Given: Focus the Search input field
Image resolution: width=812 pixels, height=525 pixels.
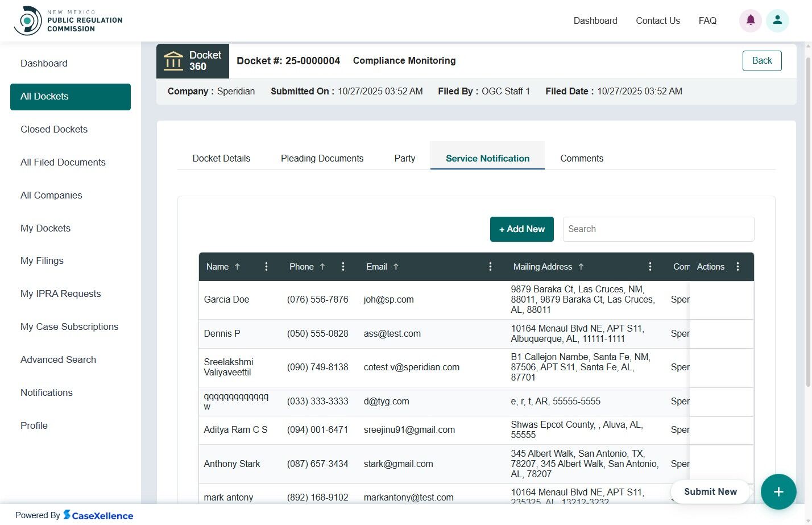Looking at the screenshot, I should coord(658,229).
